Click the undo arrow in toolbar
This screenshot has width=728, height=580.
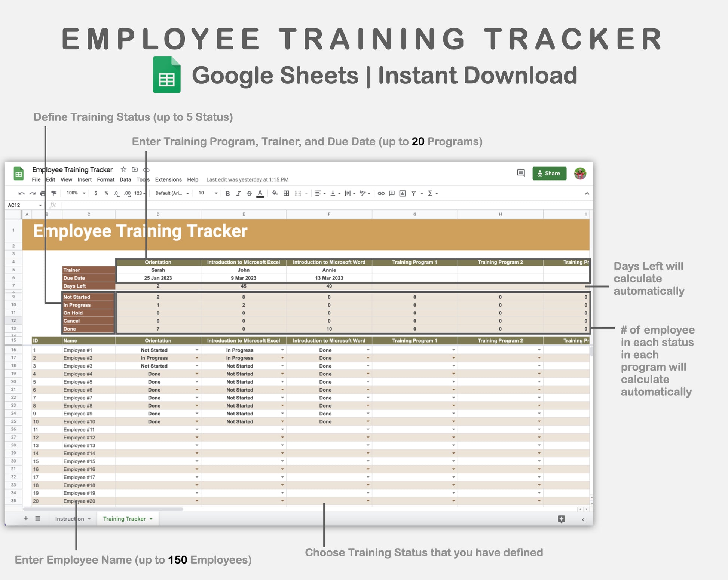pos(21,193)
